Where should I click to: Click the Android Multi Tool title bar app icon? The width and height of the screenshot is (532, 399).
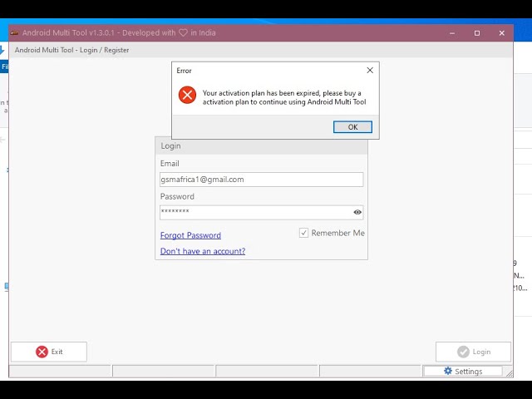[15, 33]
